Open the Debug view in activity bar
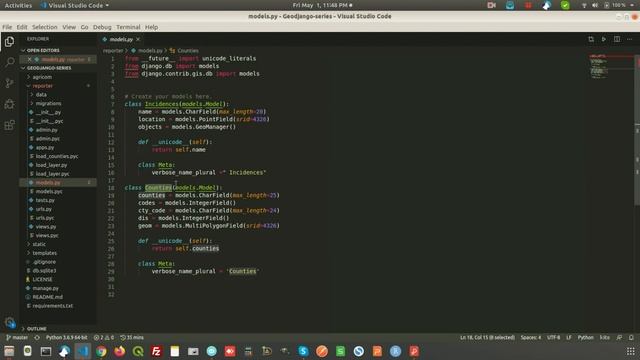The width and height of the screenshot is (640, 360). point(9,104)
